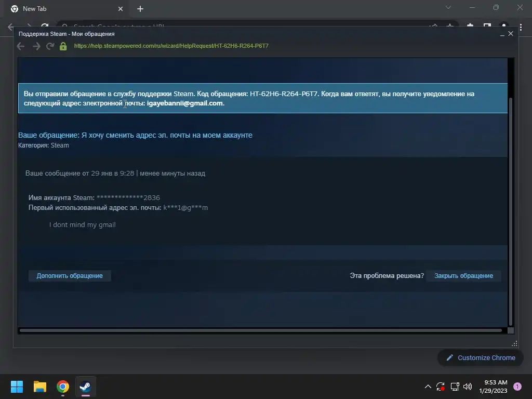Click the message 'I dont mind my gmail'

point(83,224)
